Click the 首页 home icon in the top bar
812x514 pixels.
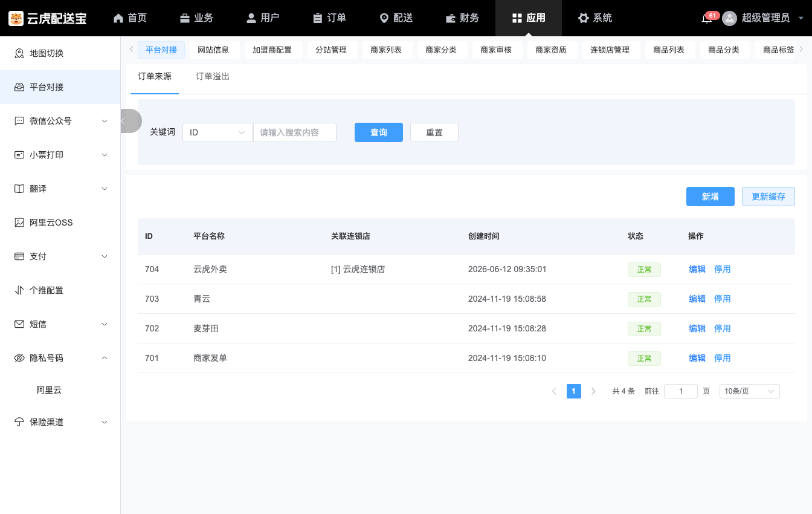tap(118, 18)
